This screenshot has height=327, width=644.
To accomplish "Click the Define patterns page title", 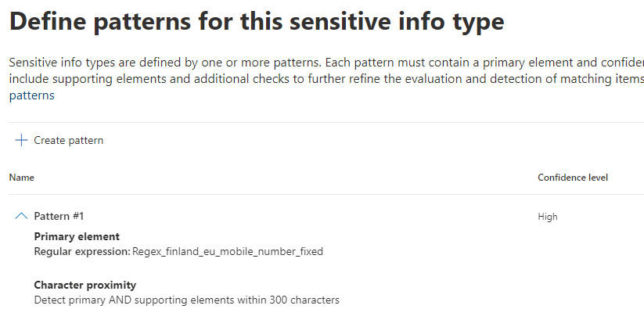I will 256,21.
